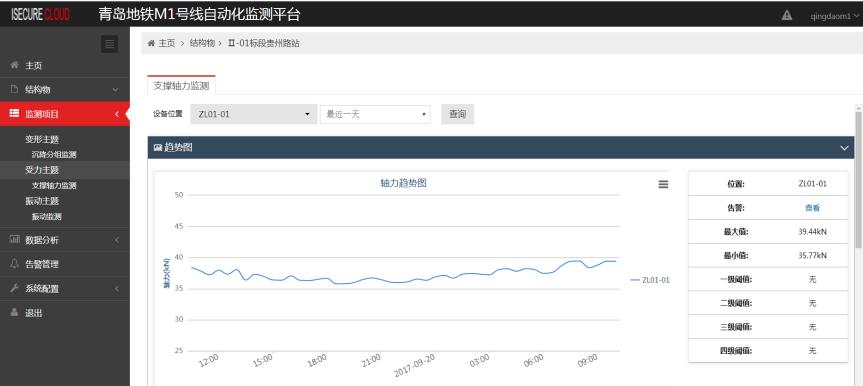
Task: Click ZL01-01 value in 位置 row
Action: 812,184
